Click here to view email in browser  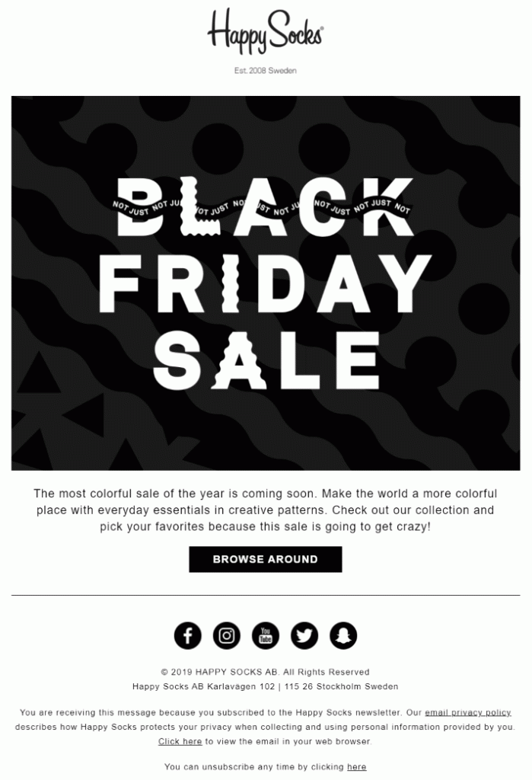(x=180, y=741)
